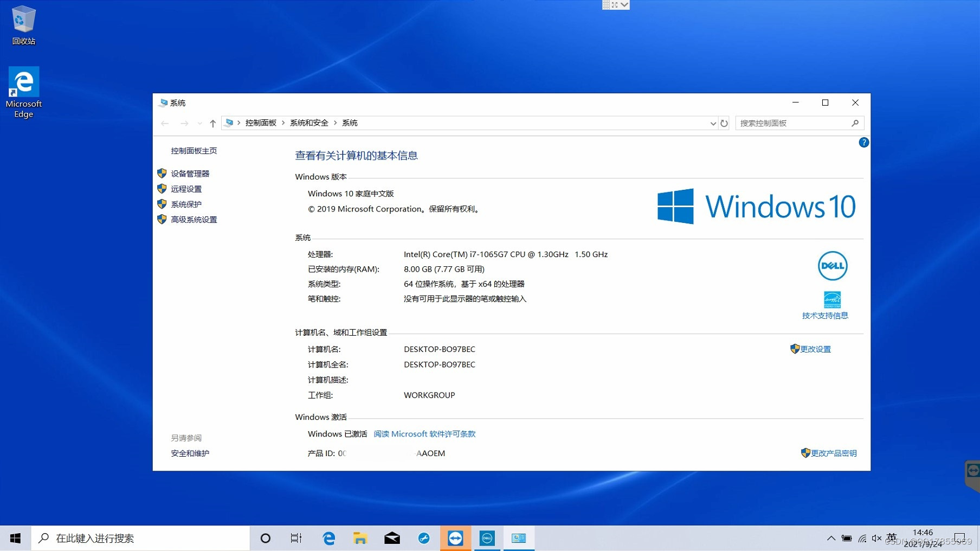This screenshot has height=551, width=980.
Task: Expand the chevron after 控制面板 breadcrumb
Action: click(283, 123)
